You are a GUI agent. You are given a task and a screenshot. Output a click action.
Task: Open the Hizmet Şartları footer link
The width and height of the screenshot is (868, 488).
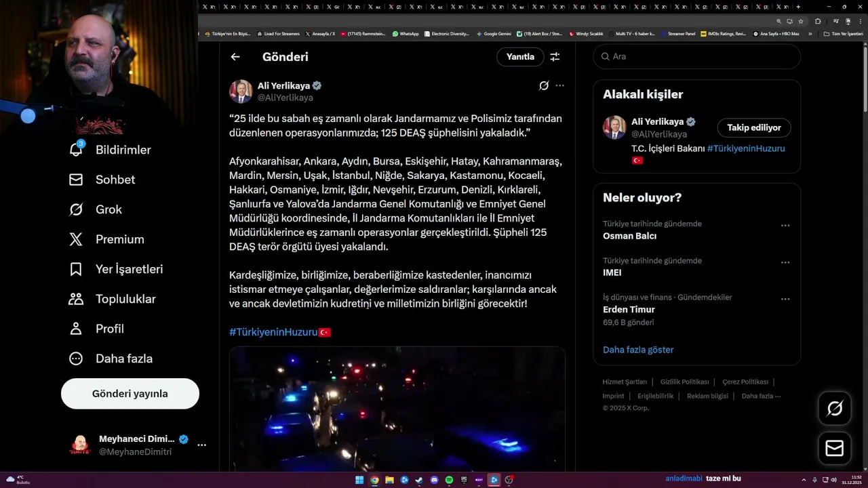[625, 382]
